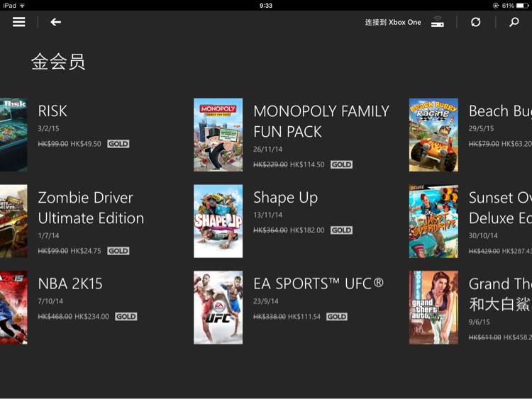
Task: Open the Monopoly cover art thumbnail
Action: 218,135
